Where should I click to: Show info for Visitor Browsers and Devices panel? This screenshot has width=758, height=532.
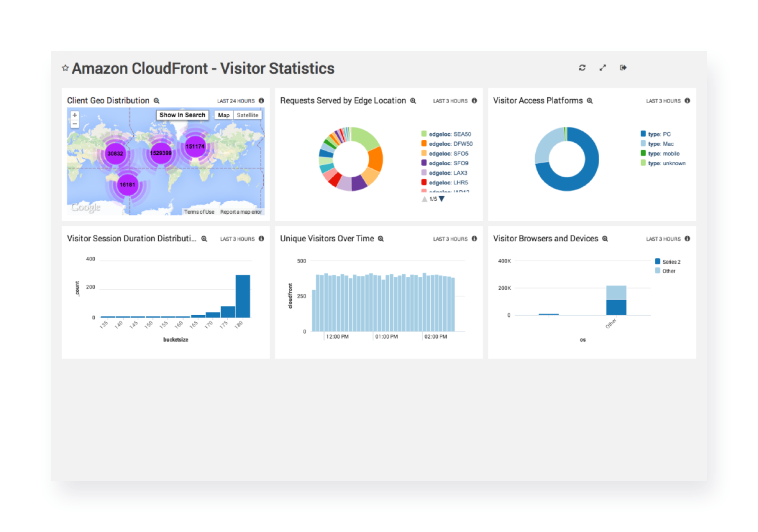point(688,239)
